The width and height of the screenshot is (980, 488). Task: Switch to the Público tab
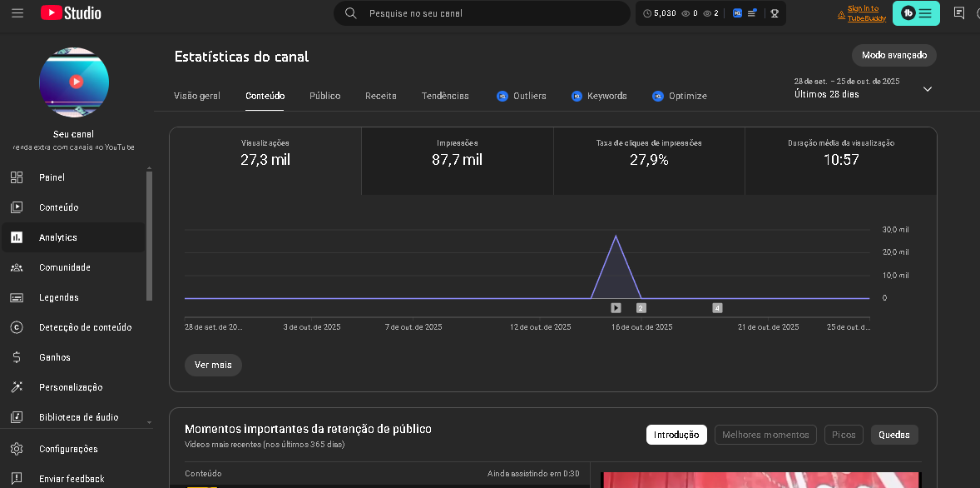[324, 96]
